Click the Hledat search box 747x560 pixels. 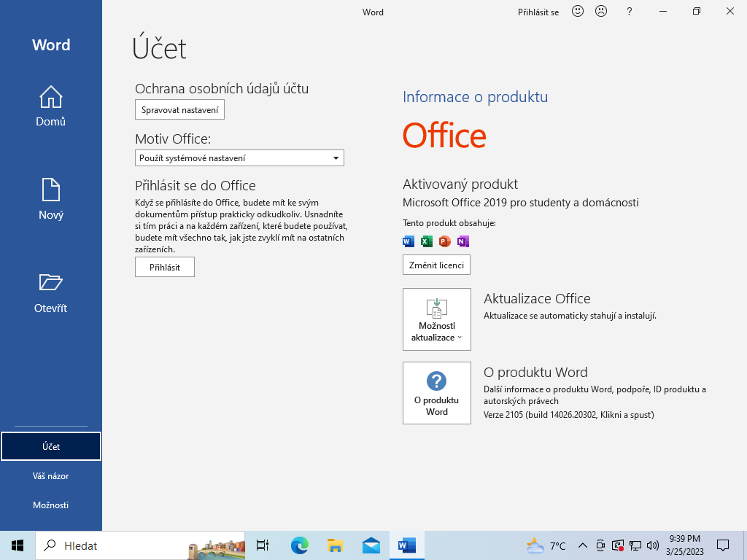point(140,545)
